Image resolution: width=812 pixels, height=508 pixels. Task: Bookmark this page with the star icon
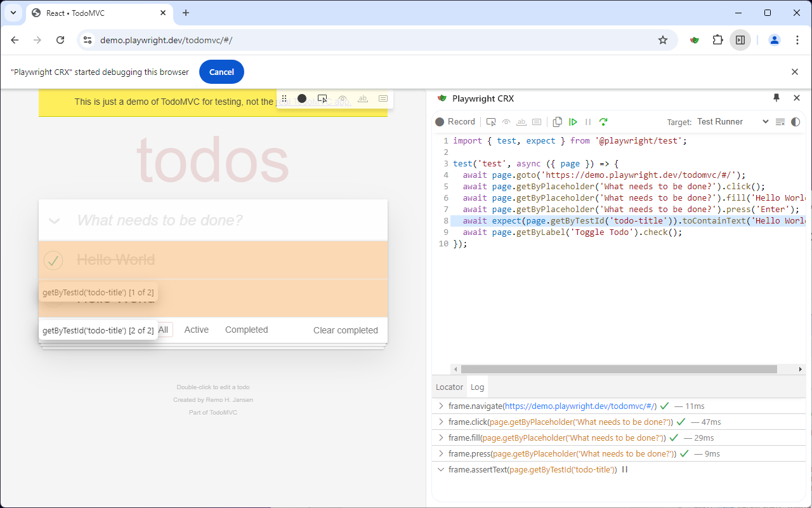663,40
